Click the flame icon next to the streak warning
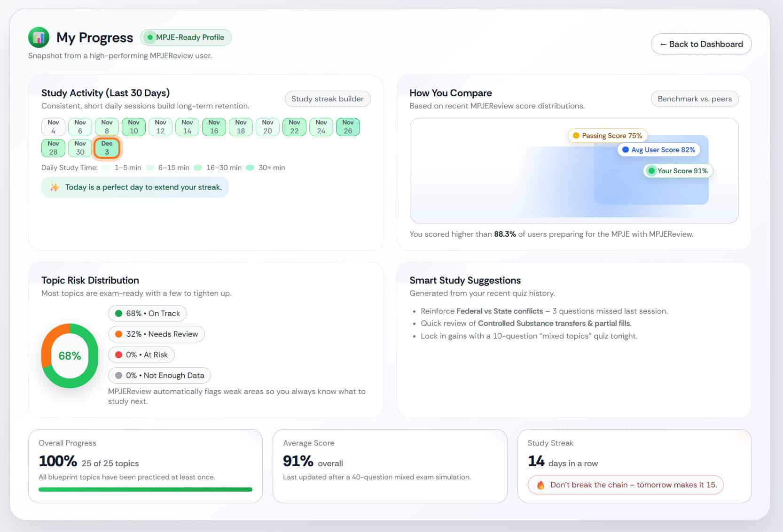 [x=541, y=485]
